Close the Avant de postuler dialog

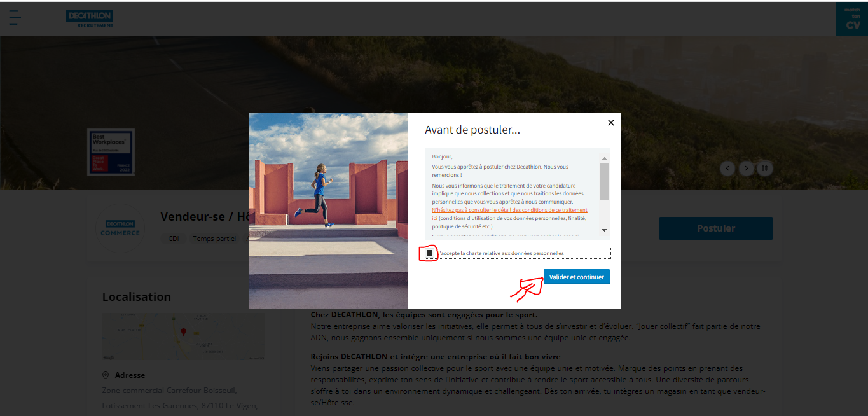tap(611, 123)
